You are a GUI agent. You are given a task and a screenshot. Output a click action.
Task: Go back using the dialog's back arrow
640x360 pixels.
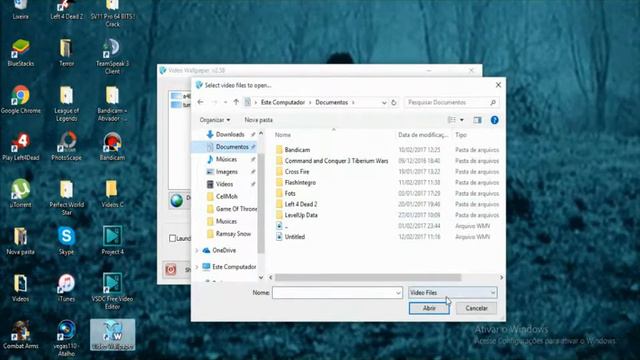click(200, 102)
